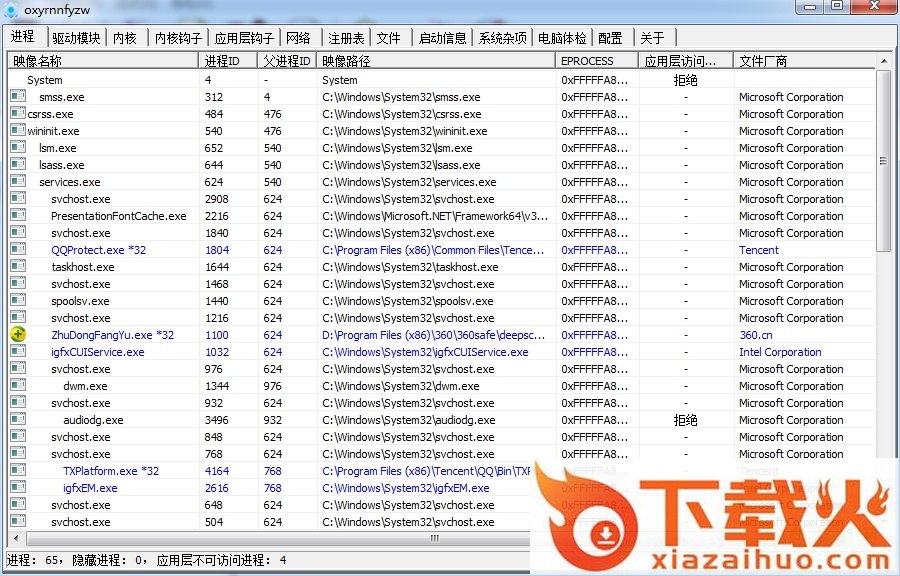
Task: Click the 应用层不可访问进程: 4 status text
Action: 222,560
